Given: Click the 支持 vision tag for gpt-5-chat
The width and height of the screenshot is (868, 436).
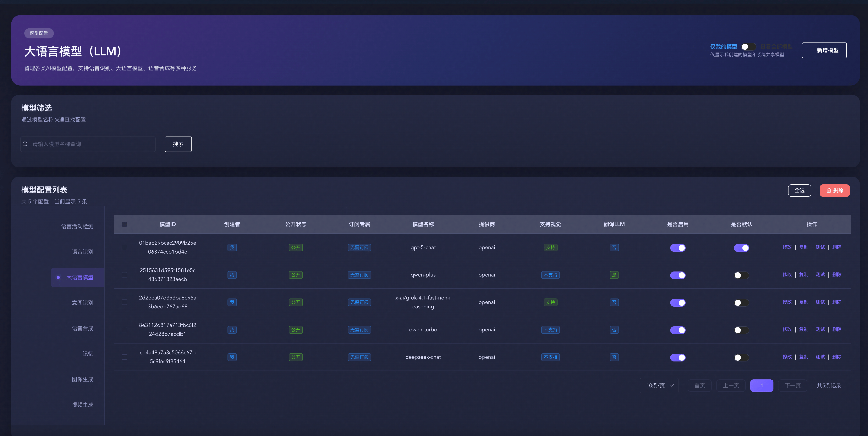Looking at the screenshot, I should 550,248.
